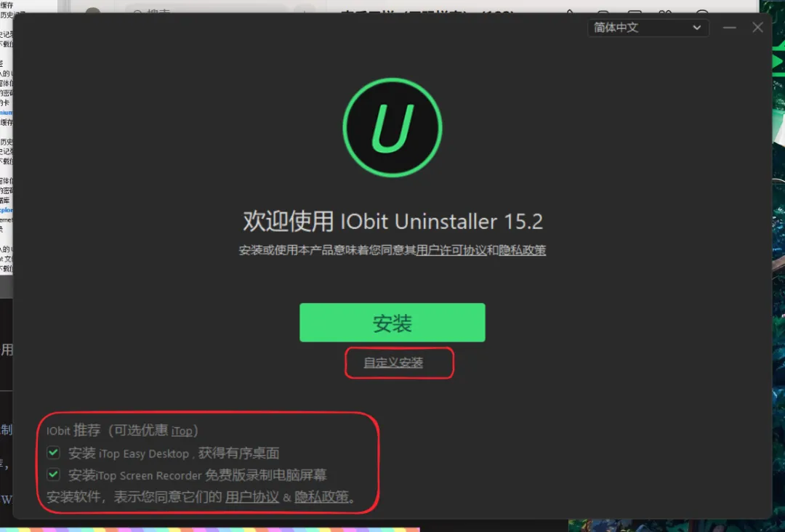Uncheck the iTop Screen Recorder install checkbox
This screenshot has width=785, height=532.
[x=54, y=474]
